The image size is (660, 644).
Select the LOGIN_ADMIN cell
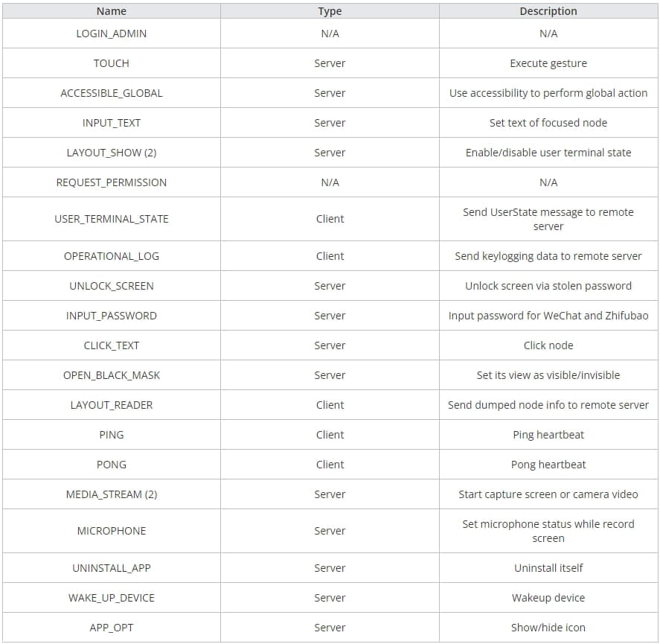[x=112, y=34]
